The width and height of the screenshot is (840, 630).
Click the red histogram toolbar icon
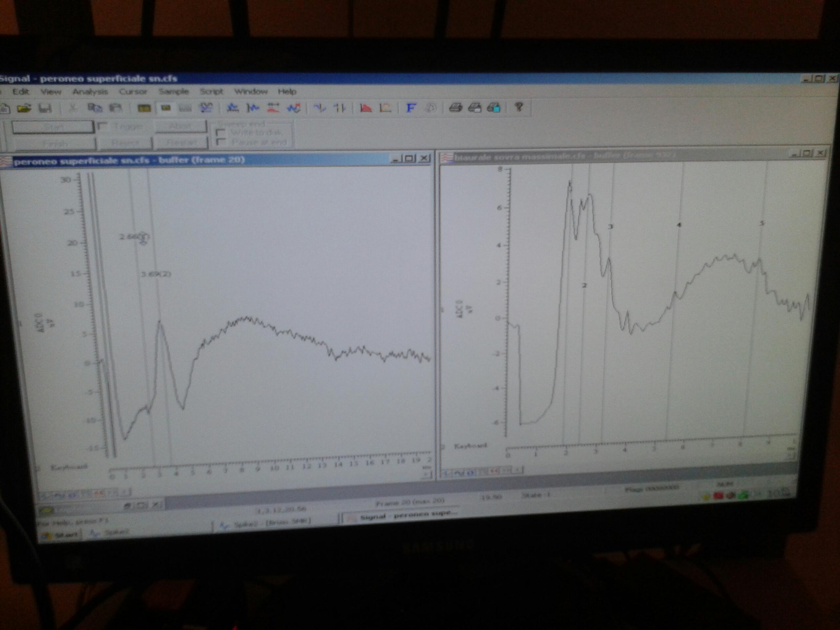coord(366,108)
